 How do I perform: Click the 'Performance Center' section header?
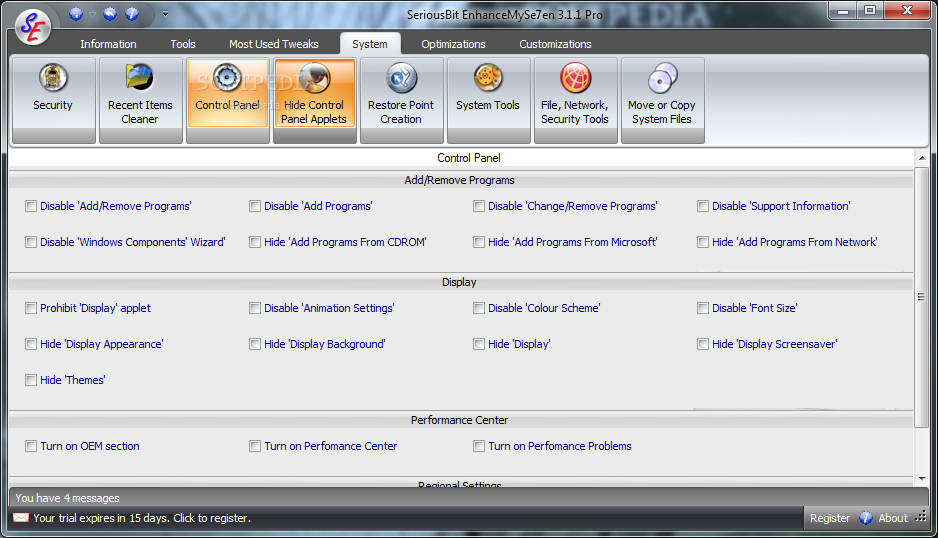click(459, 420)
